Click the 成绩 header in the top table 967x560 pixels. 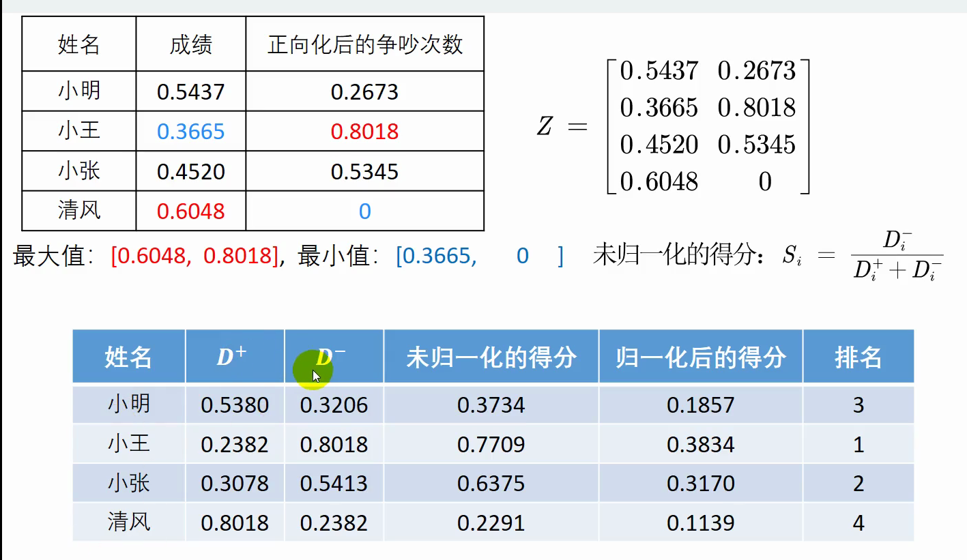click(190, 45)
